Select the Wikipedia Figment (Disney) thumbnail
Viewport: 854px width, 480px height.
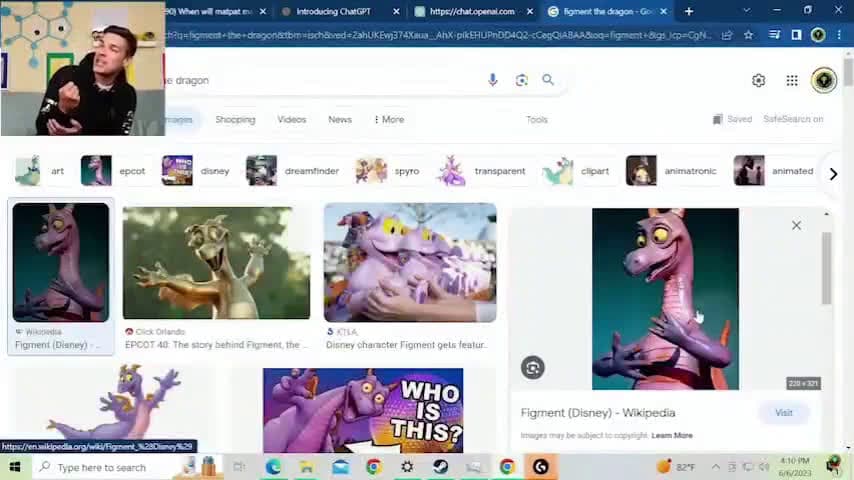click(x=60, y=262)
